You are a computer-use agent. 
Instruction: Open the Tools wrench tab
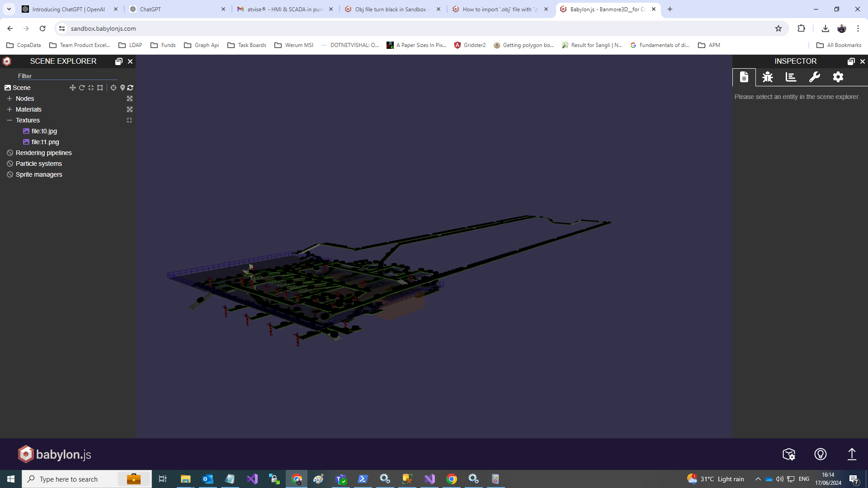click(x=814, y=77)
